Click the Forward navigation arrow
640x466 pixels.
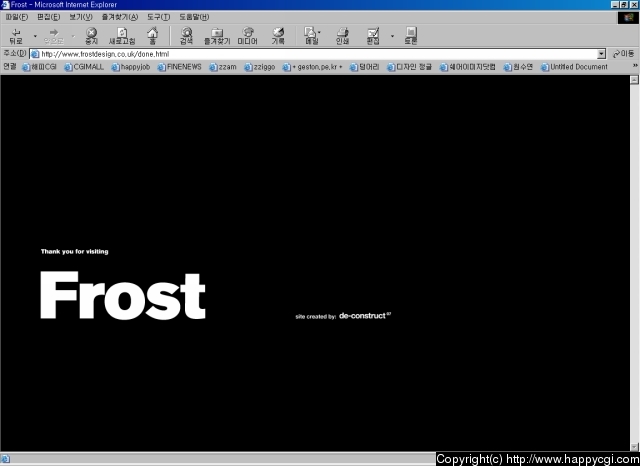coord(54,36)
